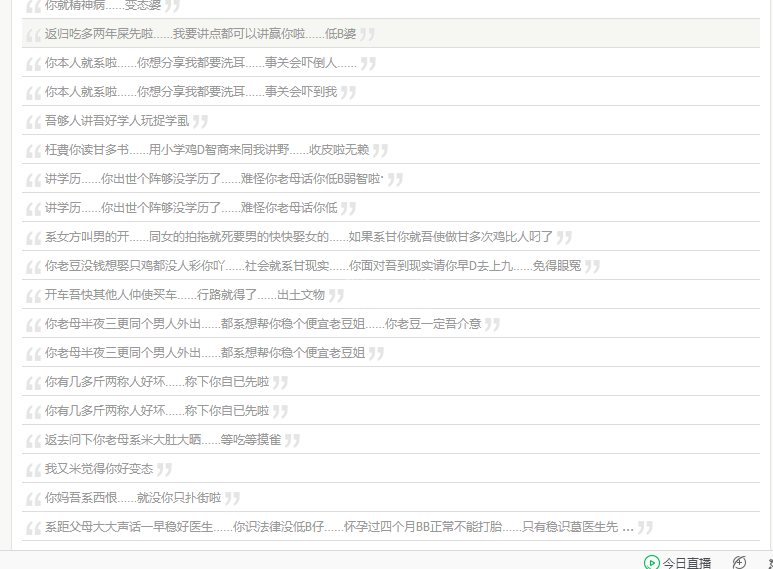Viewport: 773px width, 569px height.
Task: Choose the row ending with 你老豆一定吾介意
Action: click(x=391, y=324)
